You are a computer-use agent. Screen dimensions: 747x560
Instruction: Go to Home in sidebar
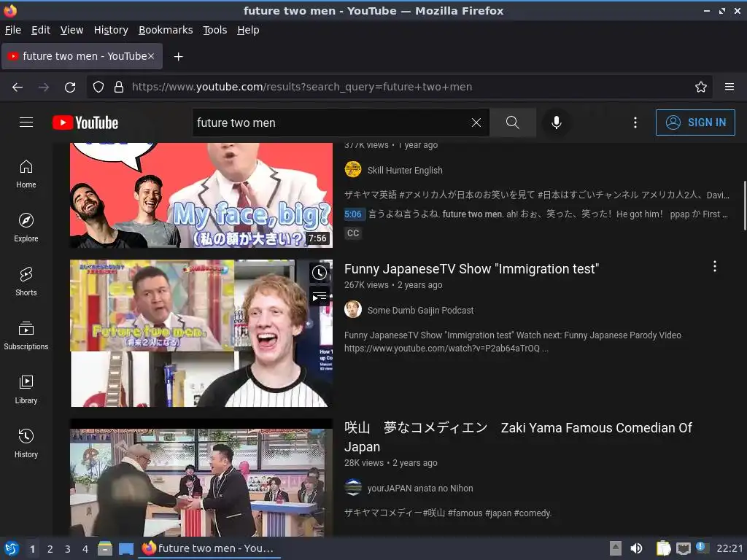(26, 174)
